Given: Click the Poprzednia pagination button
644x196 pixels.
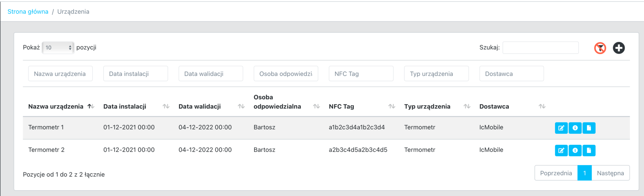Looking at the screenshot, I should [x=556, y=173].
